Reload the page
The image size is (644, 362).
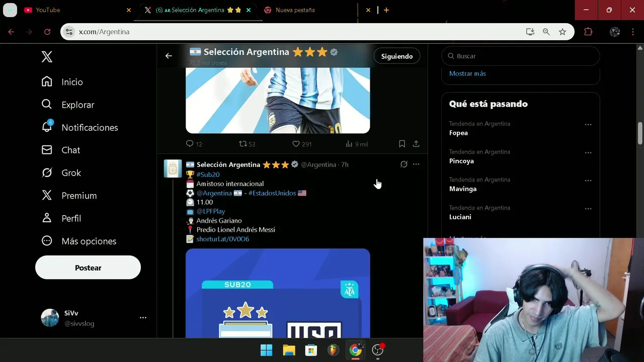(47, 32)
